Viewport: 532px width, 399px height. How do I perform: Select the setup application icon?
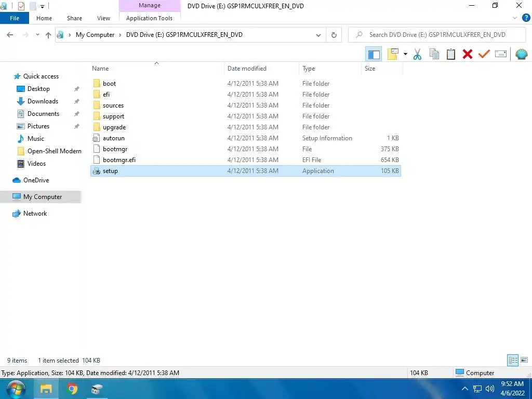[x=96, y=171]
